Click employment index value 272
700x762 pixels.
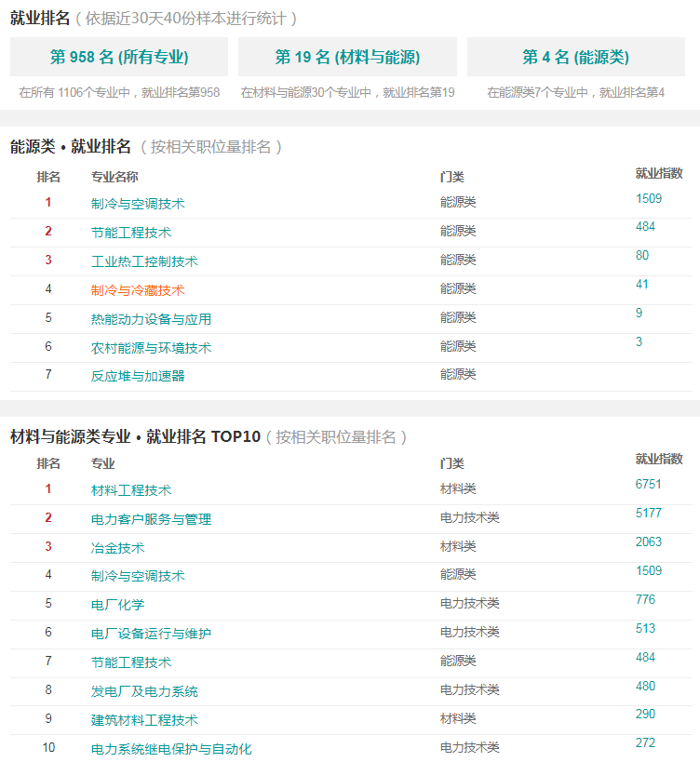(x=646, y=742)
